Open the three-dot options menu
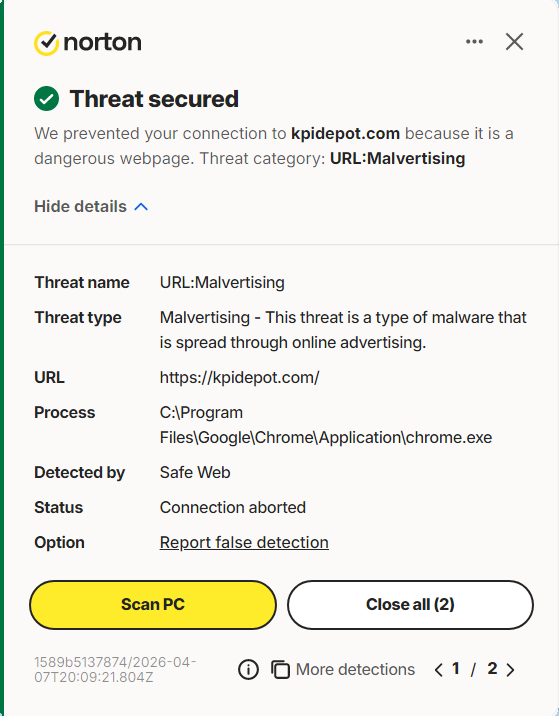Screen dimensions: 559x716 pyautogui.click(x=474, y=42)
